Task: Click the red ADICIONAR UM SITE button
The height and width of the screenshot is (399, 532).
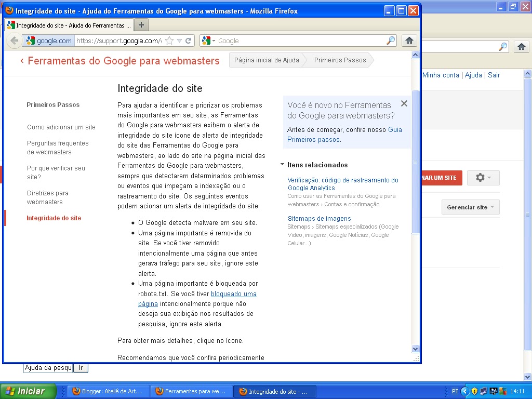Action: click(442, 178)
